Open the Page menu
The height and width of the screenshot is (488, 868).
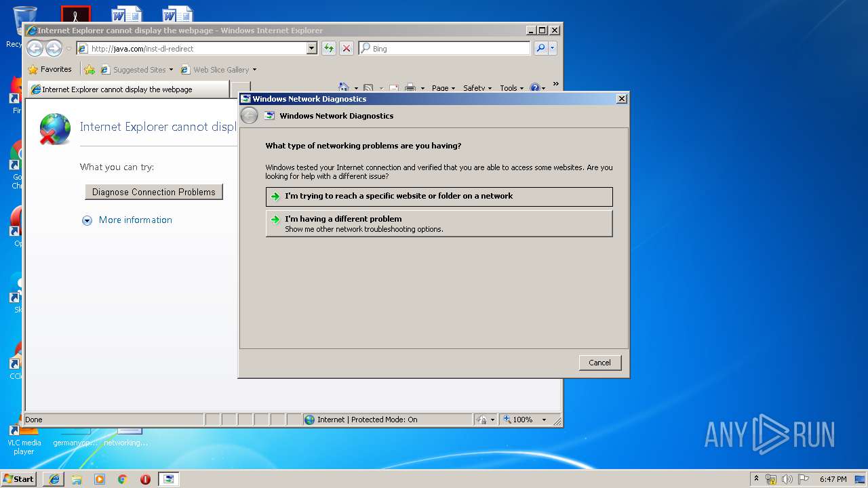point(443,88)
